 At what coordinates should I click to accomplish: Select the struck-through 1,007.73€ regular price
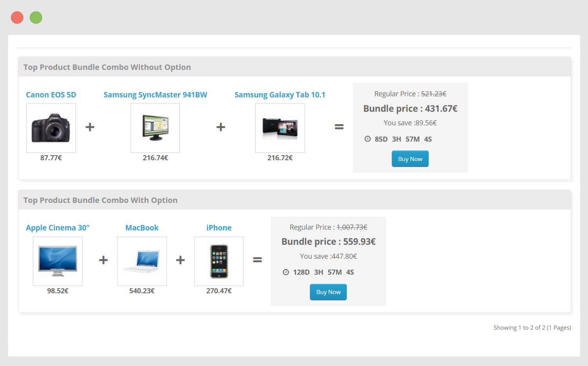[x=352, y=227]
